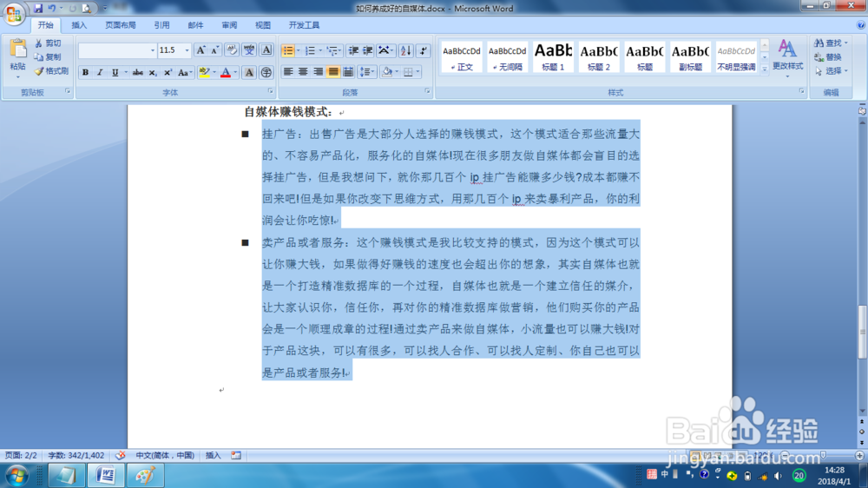Apply character shading icon
Screen dimensions: 868x488
point(249,73)
